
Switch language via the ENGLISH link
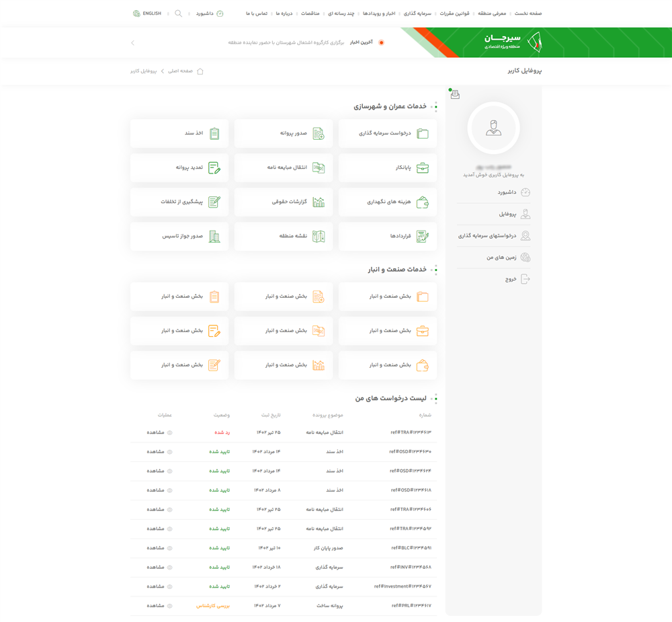click(x=152, y=13)
